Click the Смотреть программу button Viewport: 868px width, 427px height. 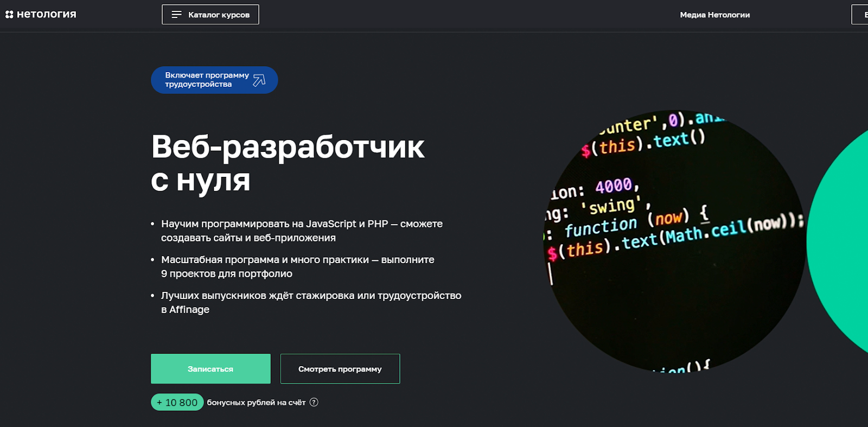pyautogui.click(x=340, y=369)
